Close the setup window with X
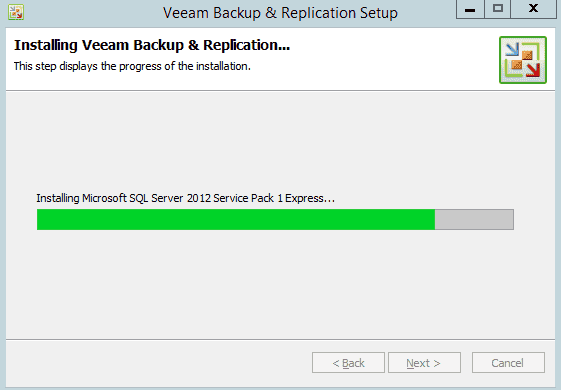The height and width of the screenshot is (390, 561). point(533,9)
